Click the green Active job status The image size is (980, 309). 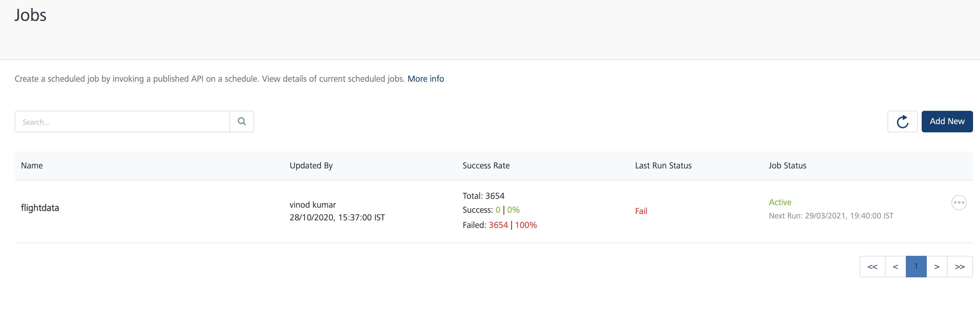click(x=779, y=202)
